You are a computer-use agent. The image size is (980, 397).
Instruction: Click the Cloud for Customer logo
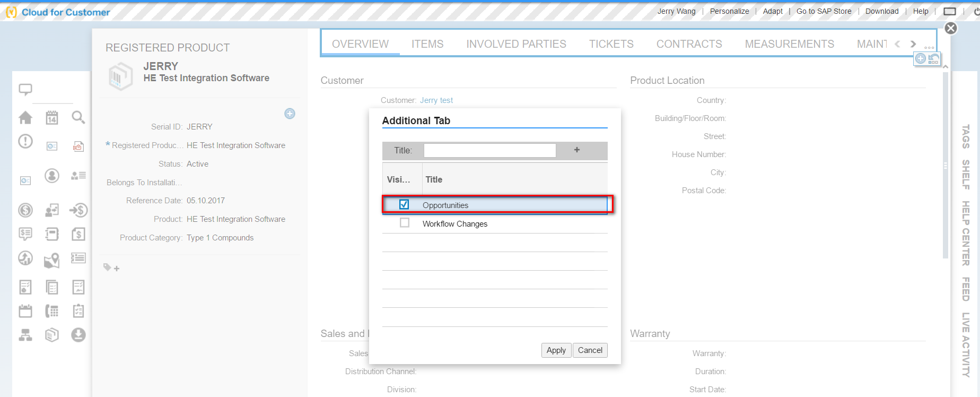(x=58, y=12)
